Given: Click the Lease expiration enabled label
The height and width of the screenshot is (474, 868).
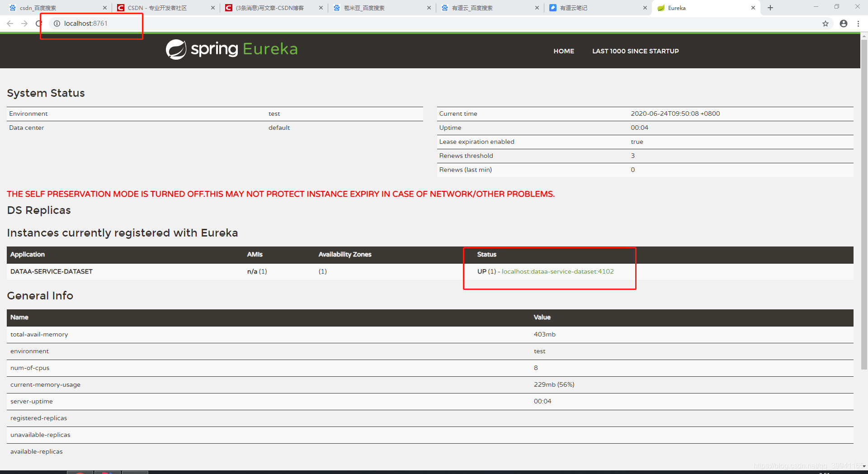Looking at the screenshot, I should [x=476, y=142].
